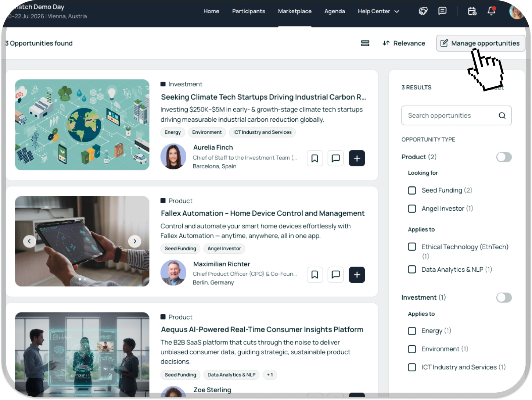Check the Data Analytics & NLP filter
This screenshot has height=400, width=532.
[412, 269]
